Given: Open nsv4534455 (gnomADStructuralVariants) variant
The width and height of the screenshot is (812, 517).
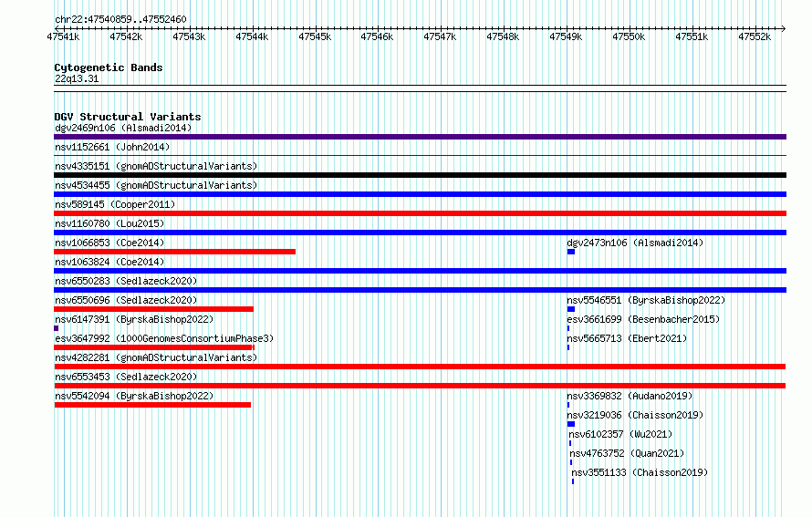Looking at the screenshot, I should click(x=156, y=185).
